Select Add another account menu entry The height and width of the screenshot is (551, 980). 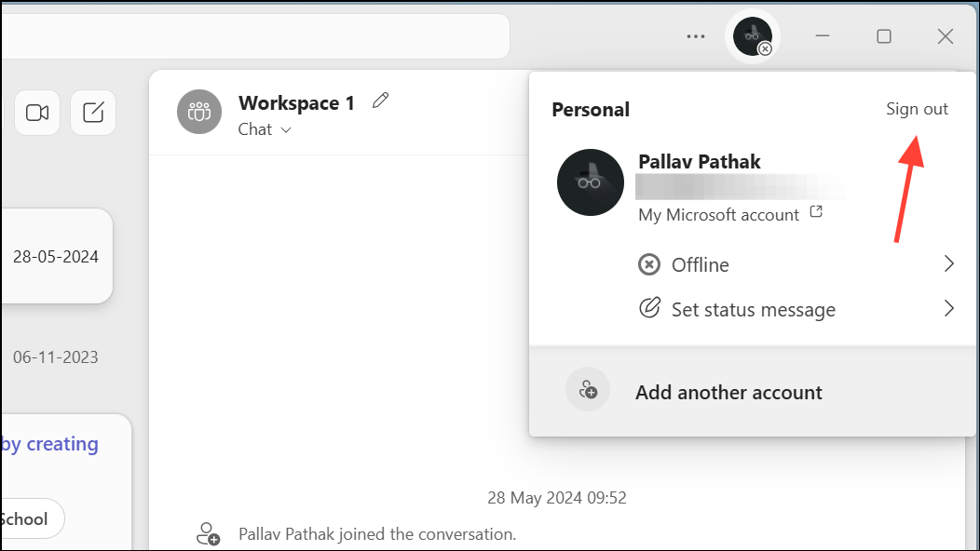[x=728, y=392]
